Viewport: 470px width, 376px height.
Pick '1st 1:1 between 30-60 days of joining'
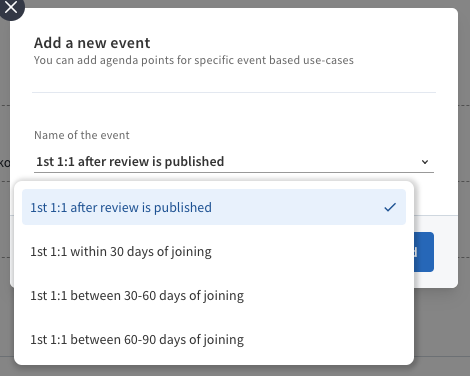click(x=214, y=295)
